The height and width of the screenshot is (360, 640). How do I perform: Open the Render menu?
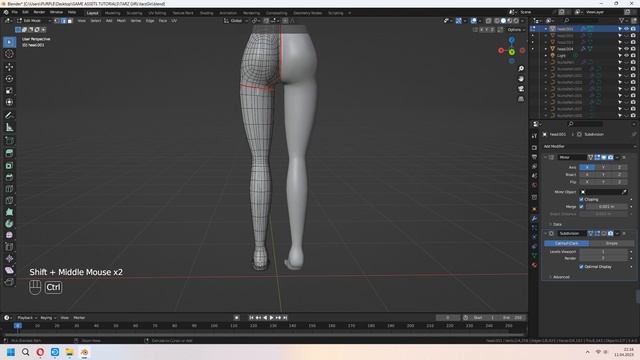pyautogui.click(x=39, y=12)
